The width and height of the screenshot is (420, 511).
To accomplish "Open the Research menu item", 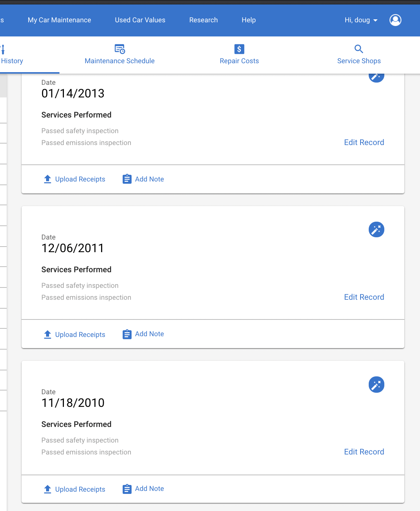I will [204, 20].
